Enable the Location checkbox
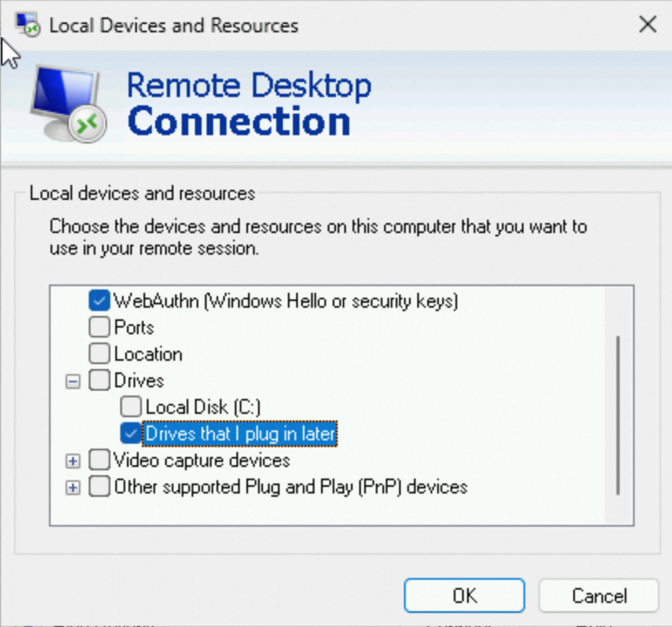The image size is (672, 627). click(x=99, y=353)
